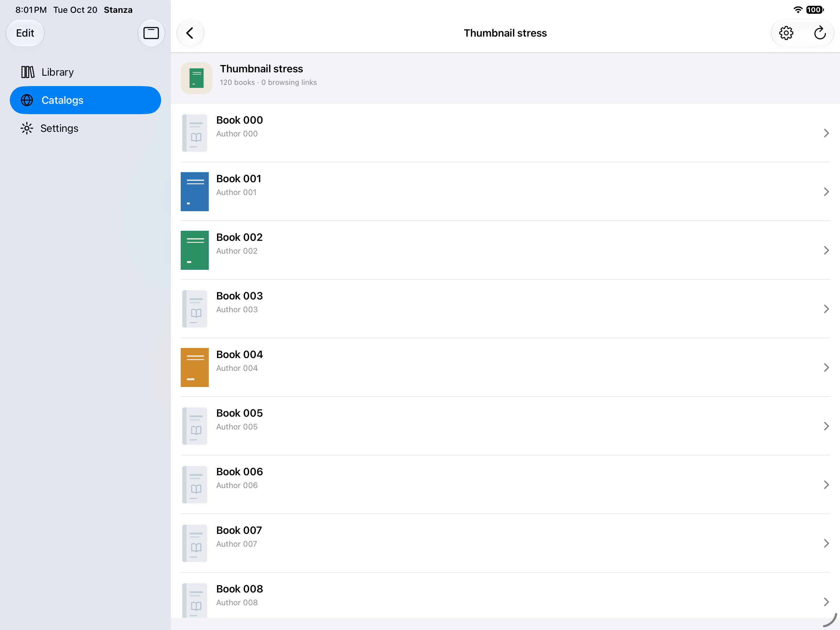Click the Library books icon
The height and width of the screenshot is (630, 840).
point(28,72)
